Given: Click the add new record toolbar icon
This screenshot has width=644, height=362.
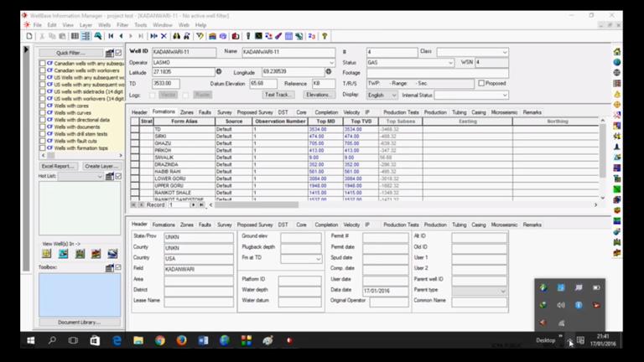Looking at the screenshot, I should point(153,36).
